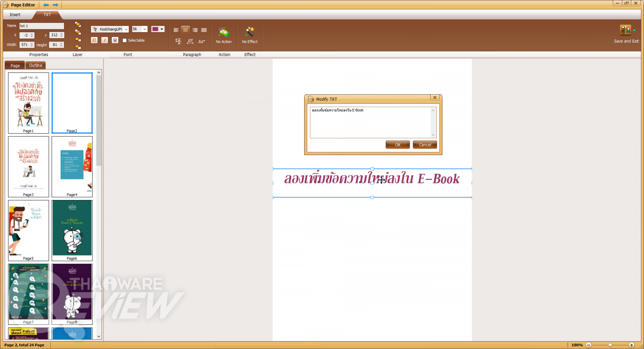Select the Page1 thumbnail
This screenshot has height=349, width=644.
pyautogui.click(x=29, y=103)
